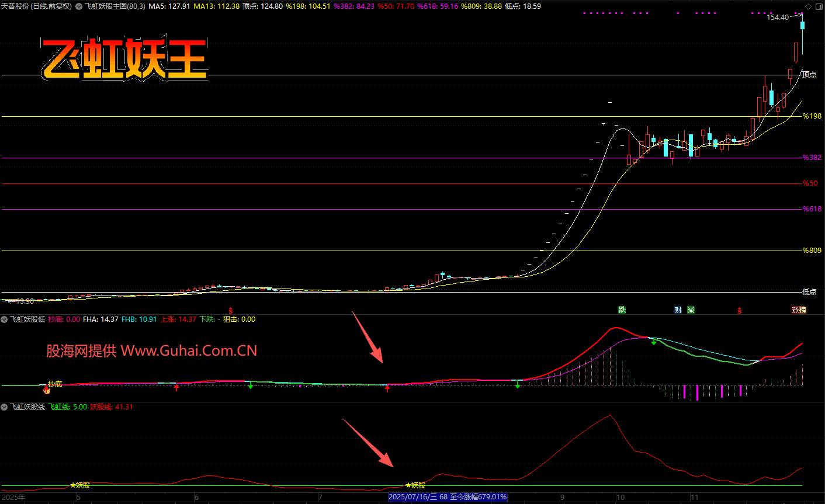This screenshot has height=504, width=825.
Task: Click the 顶点 level line label
Action: pyautogui.click(x=809, y=75)
